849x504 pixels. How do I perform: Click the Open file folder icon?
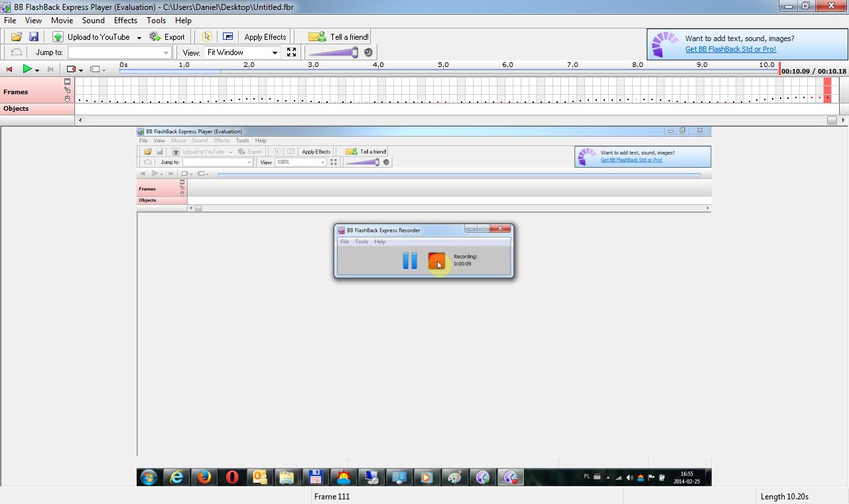coord(17,37)
